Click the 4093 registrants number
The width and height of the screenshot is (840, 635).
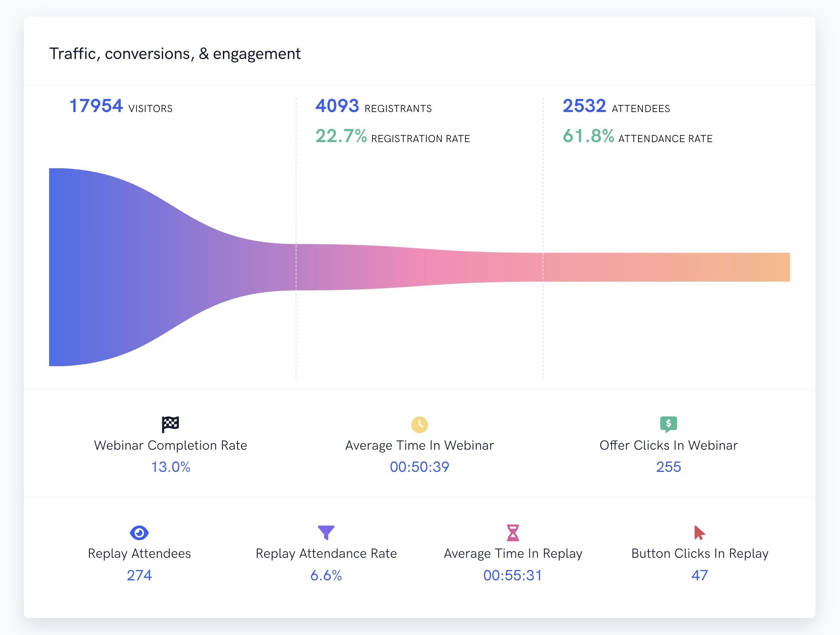[337, 106]
